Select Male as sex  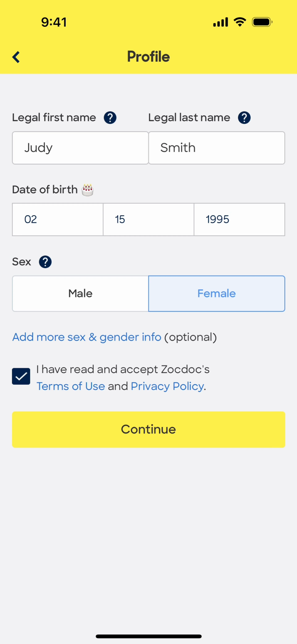tap(80, 294)
